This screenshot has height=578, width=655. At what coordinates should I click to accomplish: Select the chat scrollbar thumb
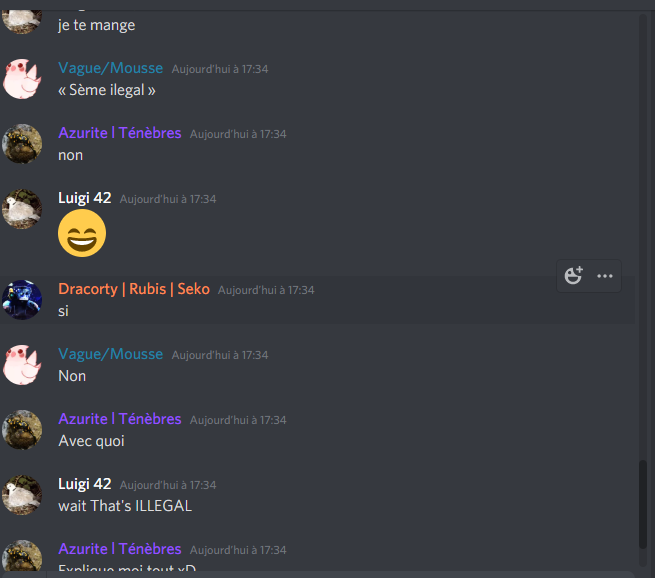click(643, 504)
